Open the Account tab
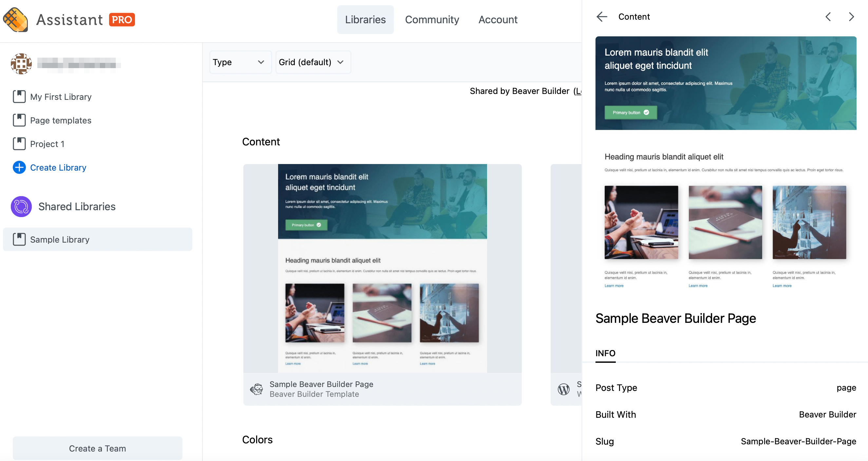868x461 pixels. 498,20
